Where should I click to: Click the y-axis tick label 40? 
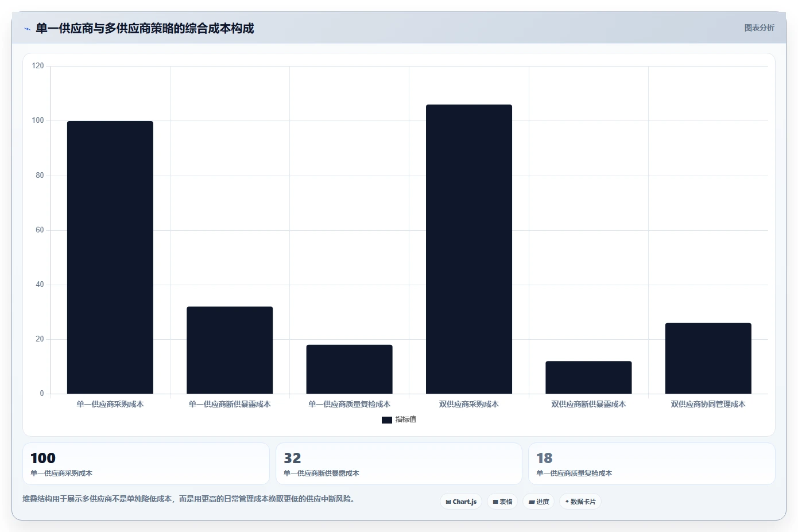[40, 284]
